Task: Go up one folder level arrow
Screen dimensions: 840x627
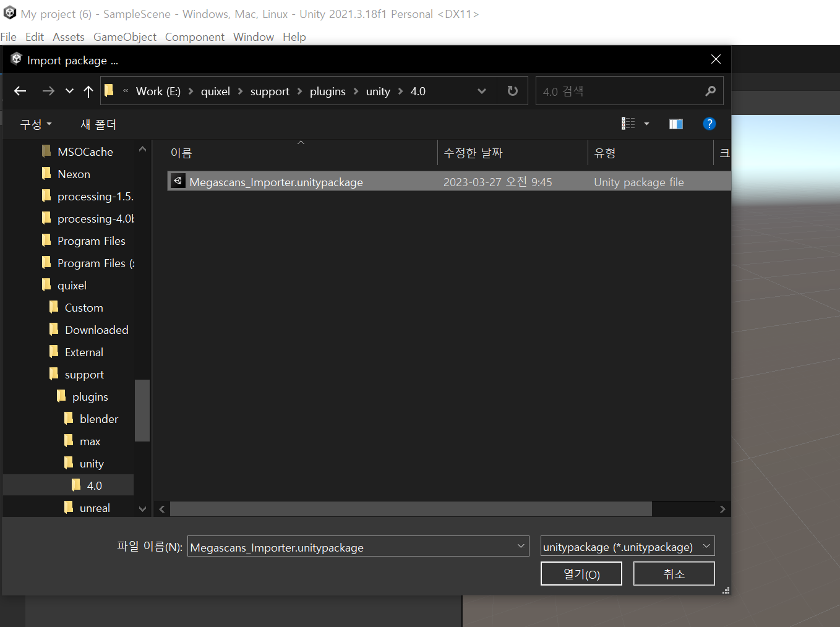Action: click(x=88, y=91)
